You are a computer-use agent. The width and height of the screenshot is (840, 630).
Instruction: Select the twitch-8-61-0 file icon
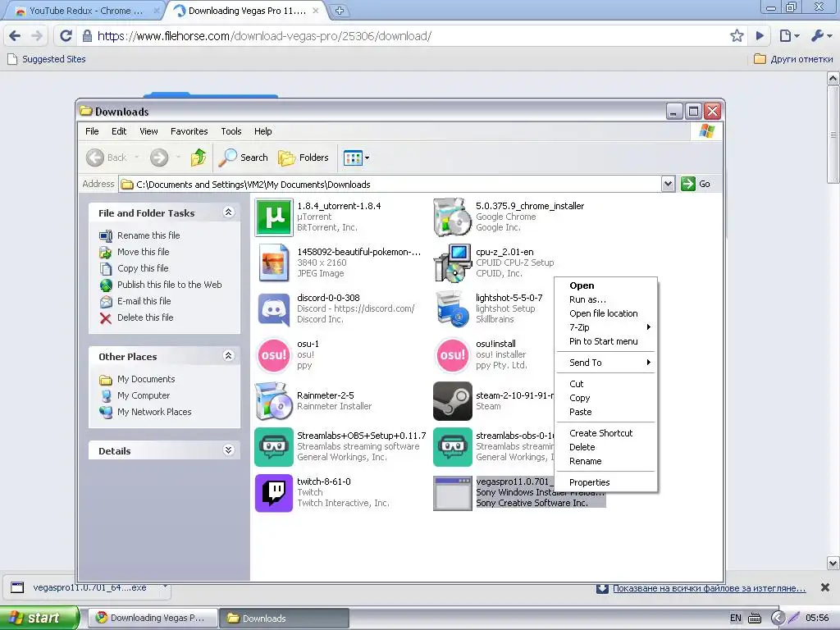274,493
